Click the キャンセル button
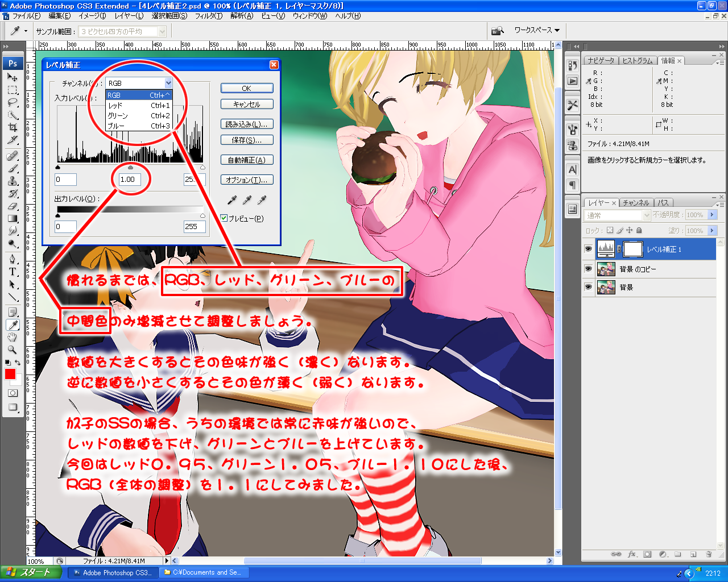728x582 pixels. pyautogui.click(x=247, y=105)
